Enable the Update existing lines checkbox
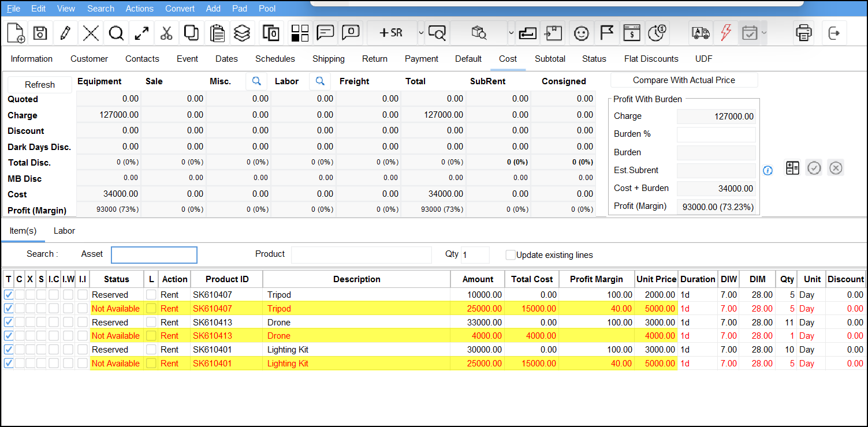The image size is (868, 427). tap(511, 255)
